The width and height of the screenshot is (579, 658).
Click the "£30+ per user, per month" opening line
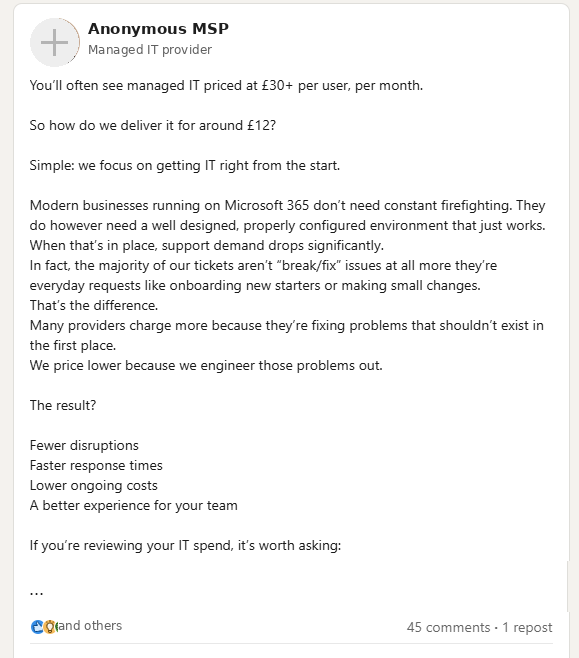pyautogui.click(x=226, y=86)
